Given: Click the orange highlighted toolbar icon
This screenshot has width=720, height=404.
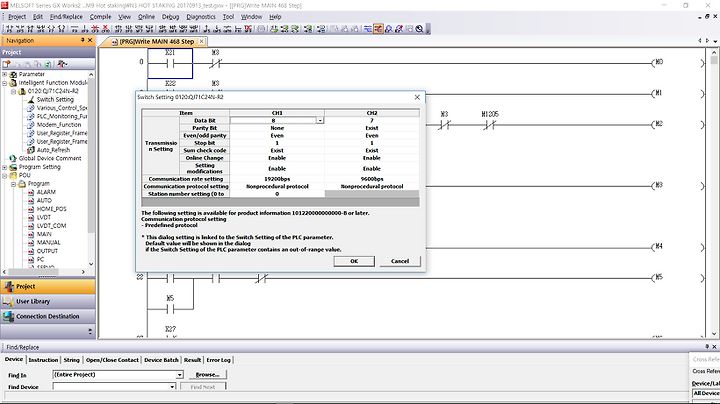Looking at the screenshot, I should [378, 29].
